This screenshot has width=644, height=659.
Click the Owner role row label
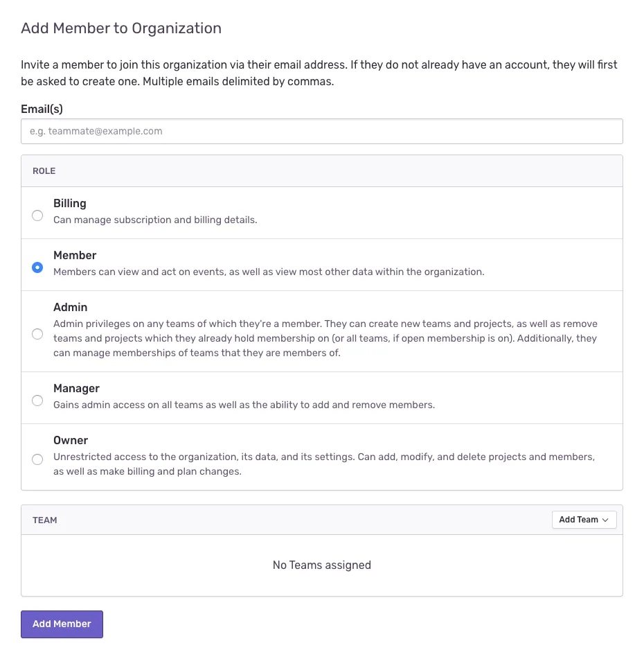[x=71, y=440]
